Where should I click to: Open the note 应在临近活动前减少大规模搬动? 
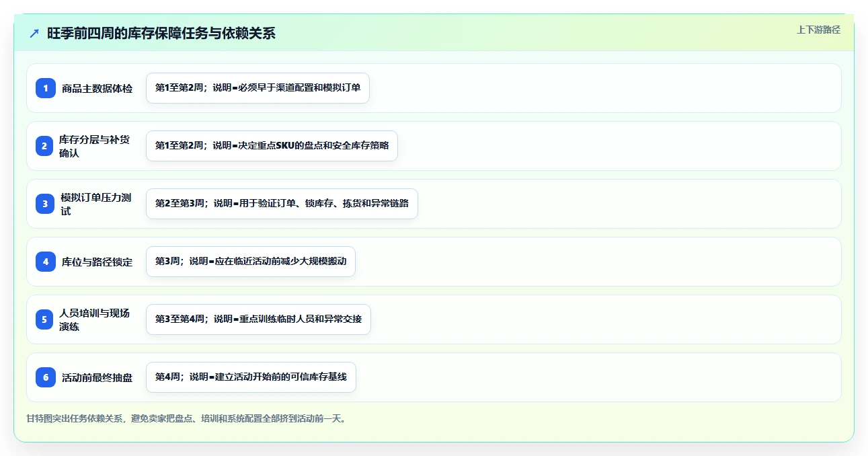[x=250, y=262]
